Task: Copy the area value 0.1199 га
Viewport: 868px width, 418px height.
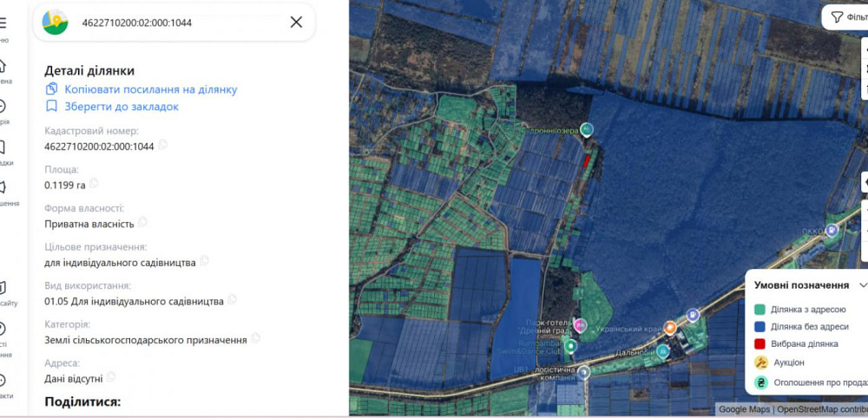Action: coord(94,184)
